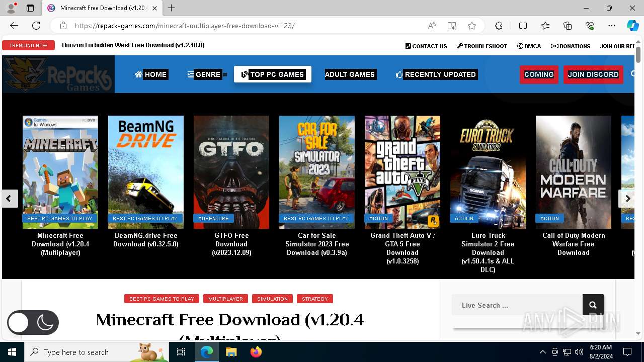Viewport: 644px width, 362px height.
Task: Open the Favorites list
Action: click(545, 26)
